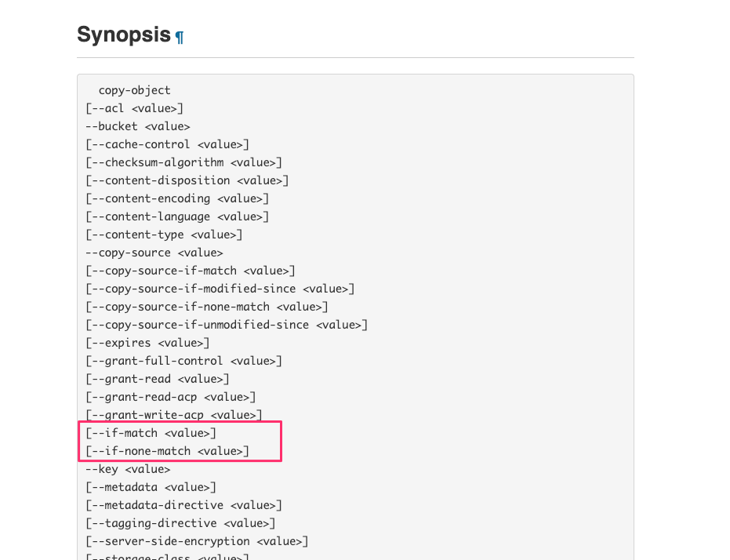Image resolution: width=730 pixels, height=560 pixels.
Task: Click the --cache-control option text
Action: (167, 144)
